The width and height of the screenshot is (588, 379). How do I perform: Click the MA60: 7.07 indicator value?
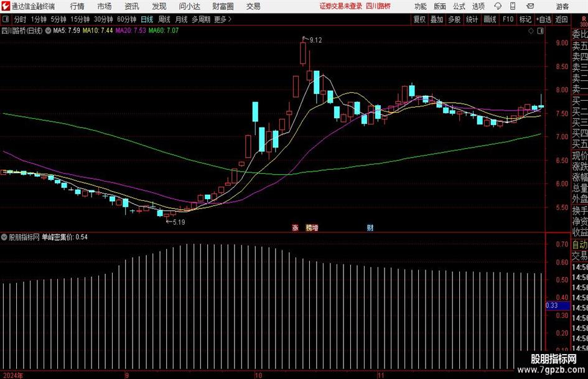coord(164,30)
